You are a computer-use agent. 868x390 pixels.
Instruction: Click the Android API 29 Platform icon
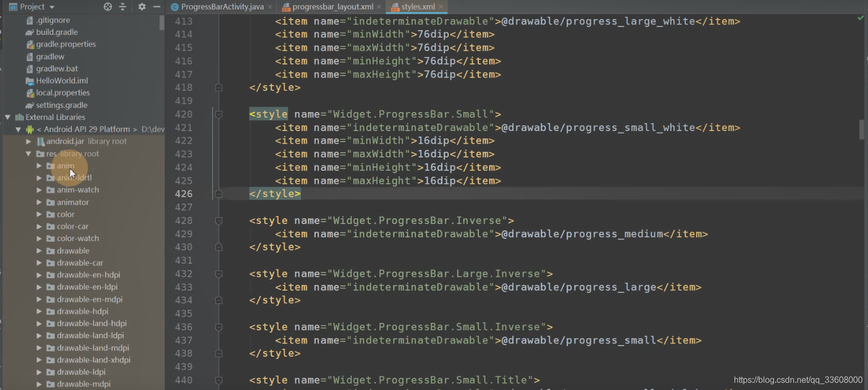tap(30, 129)
